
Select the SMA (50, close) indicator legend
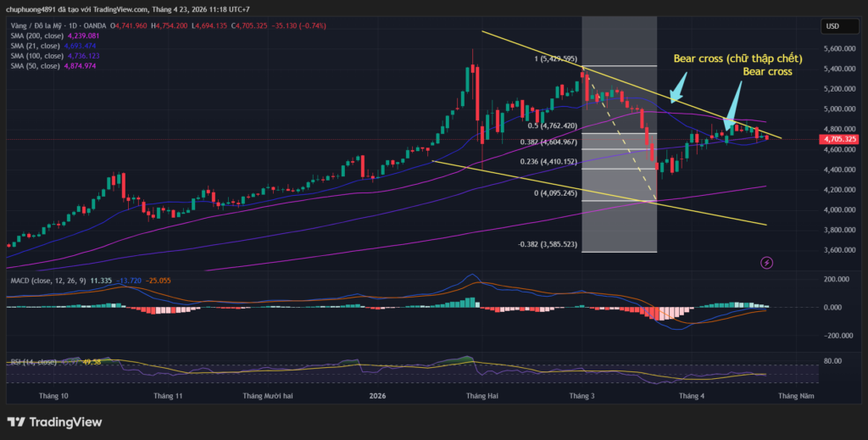[x=33, y=66]
